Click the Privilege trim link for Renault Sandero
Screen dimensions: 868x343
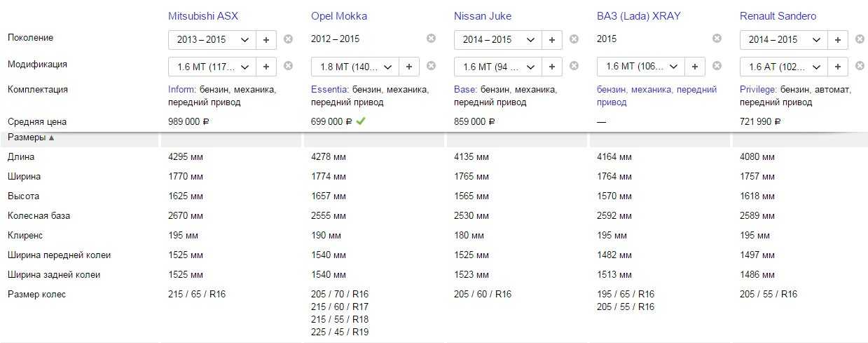click(x=759, y=90)
